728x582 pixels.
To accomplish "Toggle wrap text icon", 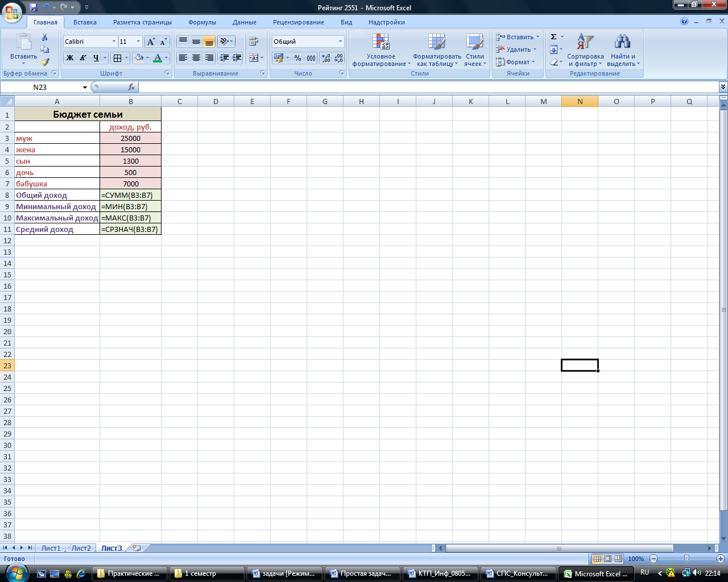I will click(x=254, y=41).
